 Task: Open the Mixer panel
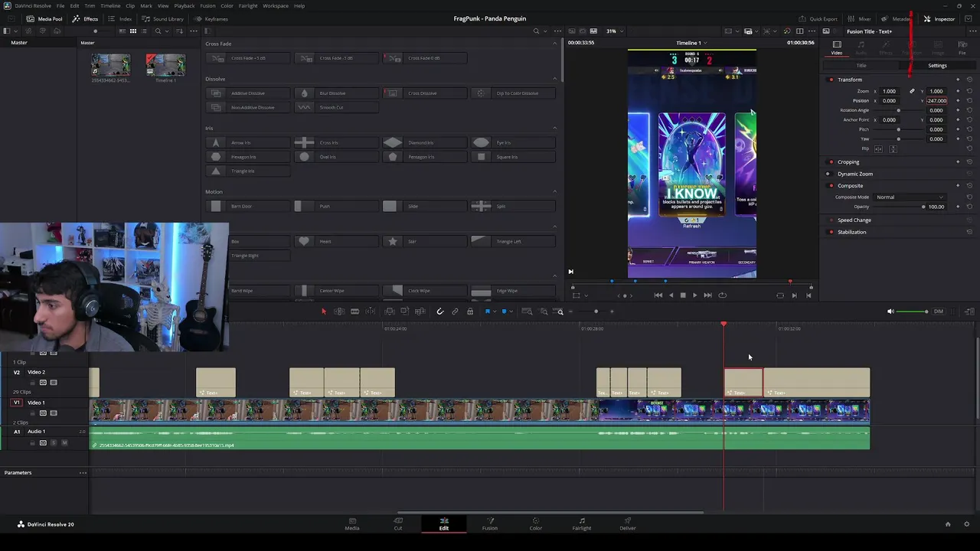click(x=861, y=19)
